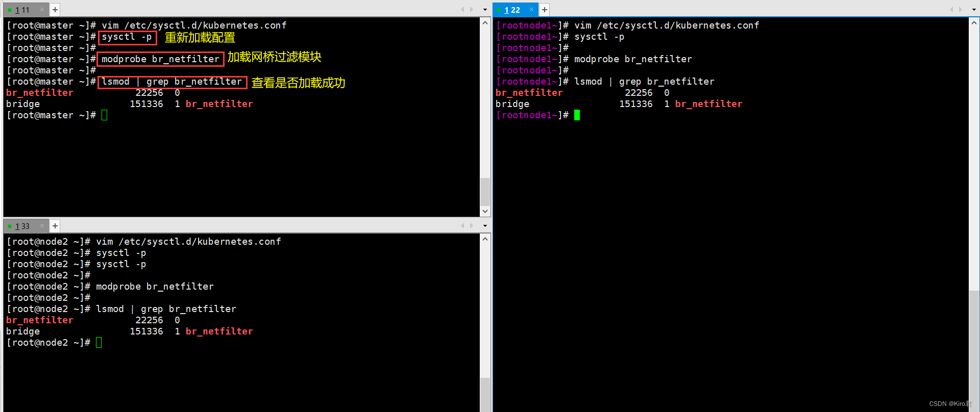Click the green status dot on tab '1 11'
The height and width of the screenshot is (412, 980).
[x=10, y=10]
